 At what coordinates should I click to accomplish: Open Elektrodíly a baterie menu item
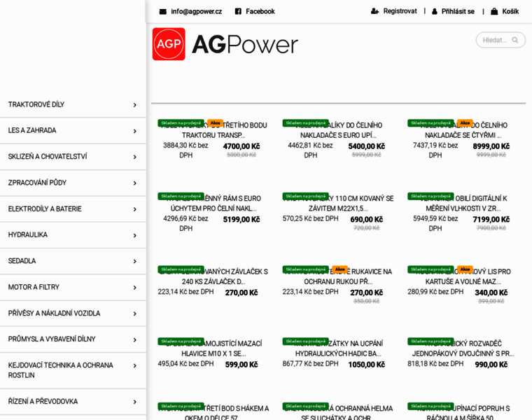pos(45,209)
